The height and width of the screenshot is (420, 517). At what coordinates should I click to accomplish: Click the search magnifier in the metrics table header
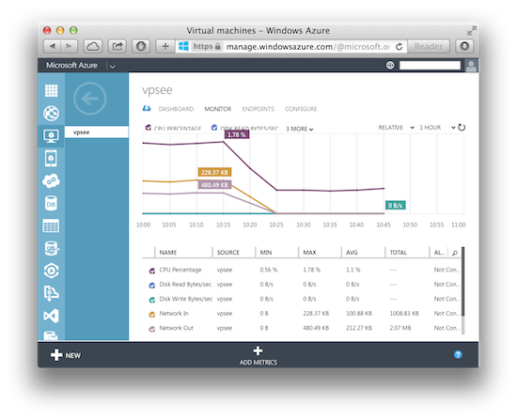[x=455, y=253]
